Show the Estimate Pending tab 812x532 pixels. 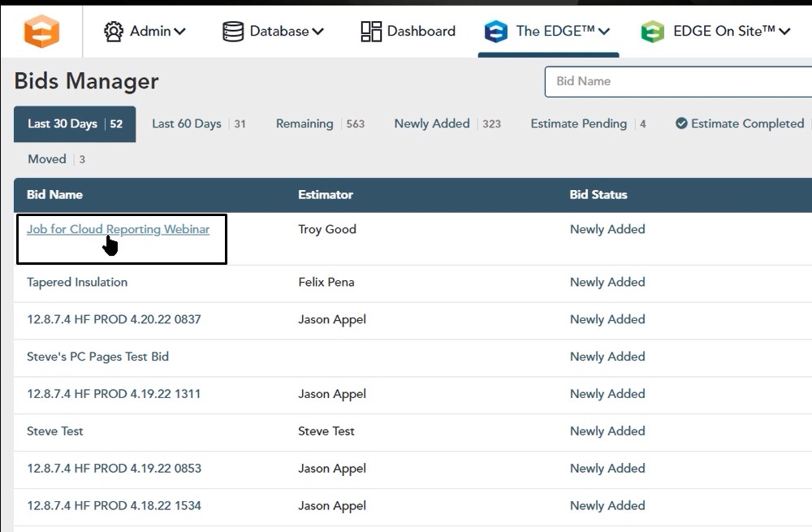(x=578, y=124)
